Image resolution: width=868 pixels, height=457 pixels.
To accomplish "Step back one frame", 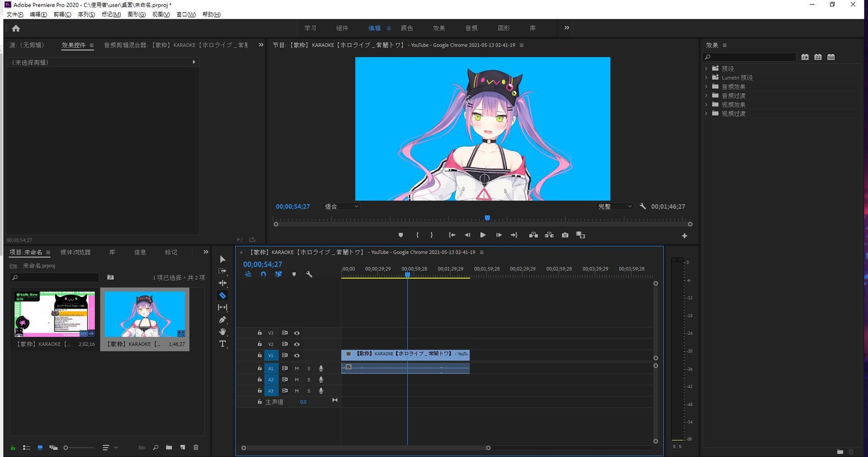I will coord(467,235).
